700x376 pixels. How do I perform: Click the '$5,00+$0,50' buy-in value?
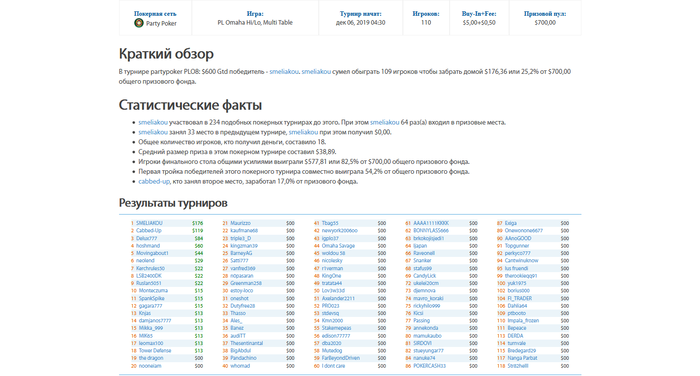tap(479, 23)
